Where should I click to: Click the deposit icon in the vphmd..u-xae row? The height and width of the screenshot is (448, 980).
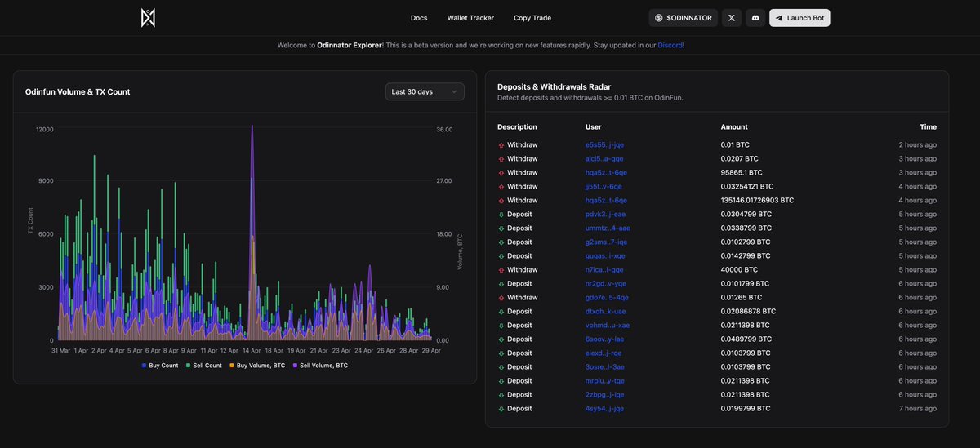[501, 326]
